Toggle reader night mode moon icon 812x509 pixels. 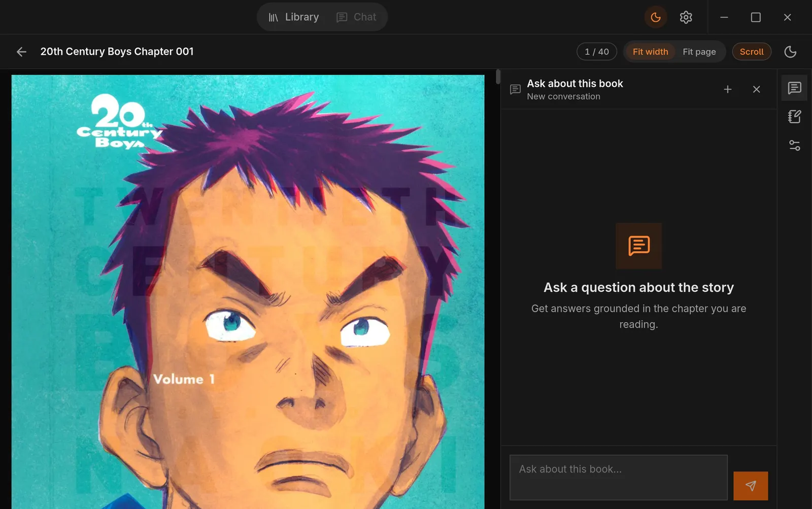click(x=790, y=52)
